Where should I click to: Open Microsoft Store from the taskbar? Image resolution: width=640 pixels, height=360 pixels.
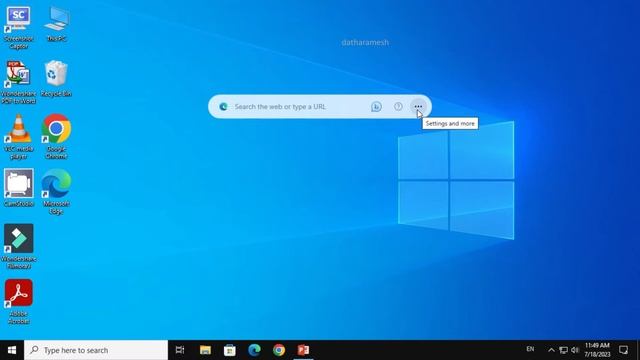tap(230, 350)
